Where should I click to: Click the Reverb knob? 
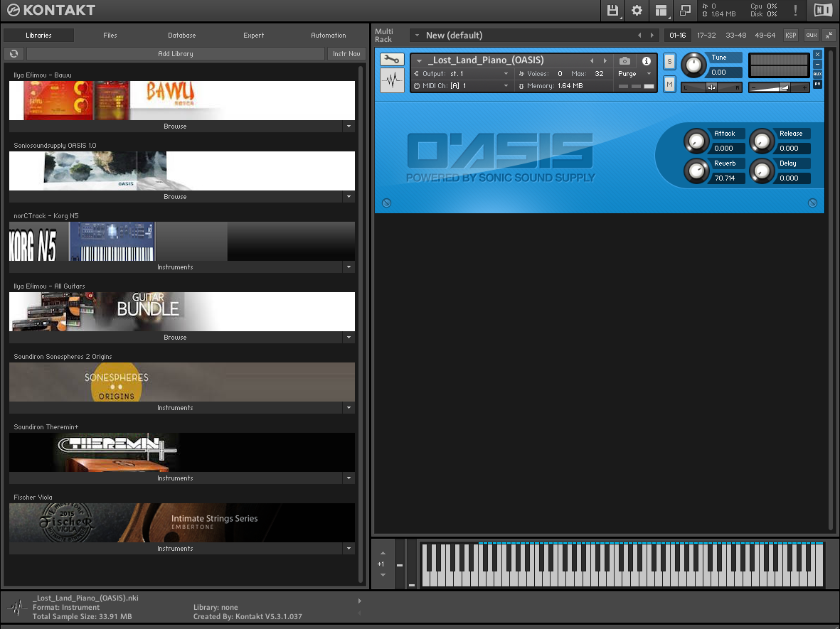[696, 171]
